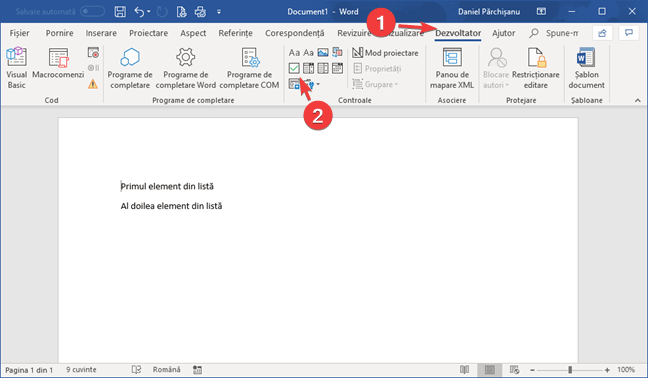This screenshot has width=648, height=378.
Task: Click the zoom slider handle
Action: [x=570, y=370]
